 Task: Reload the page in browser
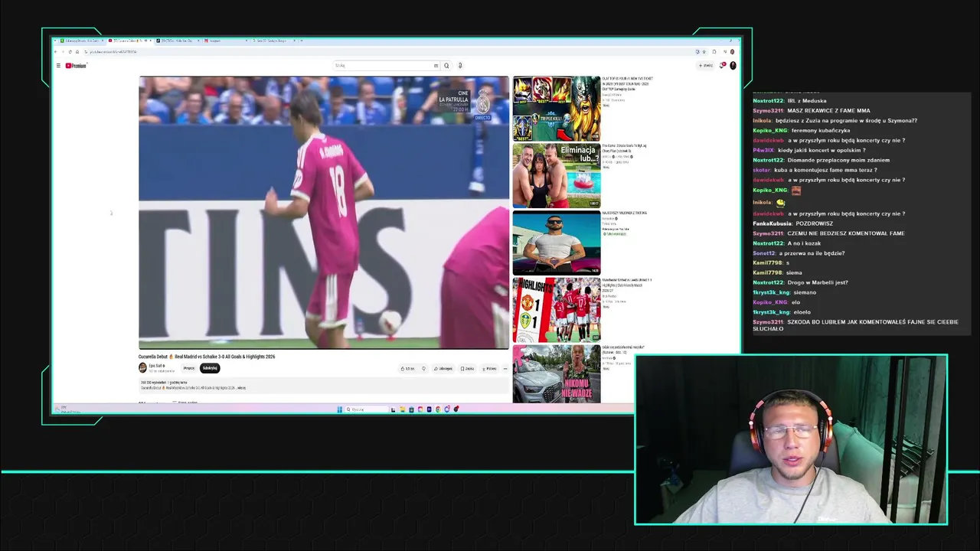click(x=70, y=52)
